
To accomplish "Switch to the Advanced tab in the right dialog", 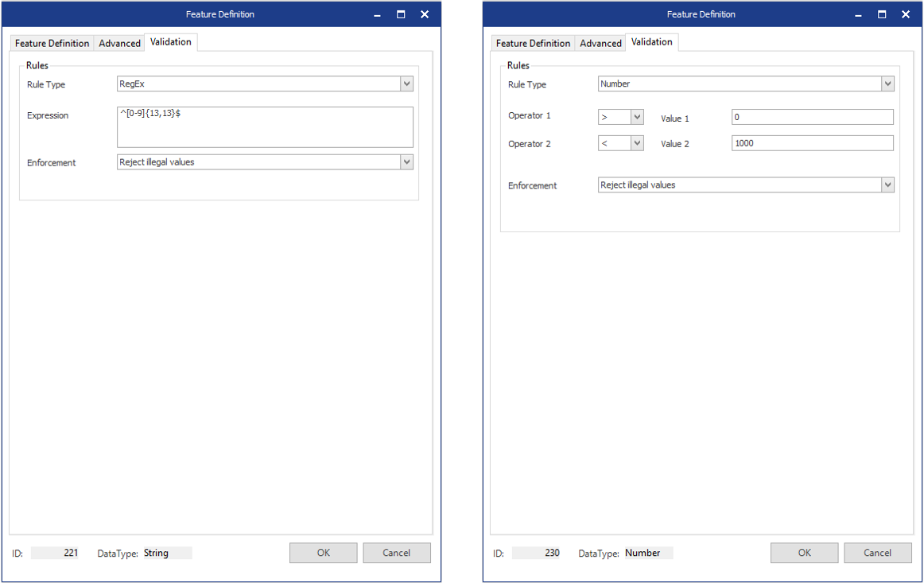I will point(600,43).
